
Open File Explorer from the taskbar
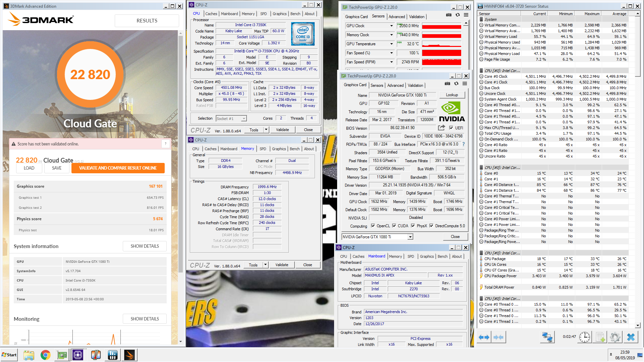point(29,355)
